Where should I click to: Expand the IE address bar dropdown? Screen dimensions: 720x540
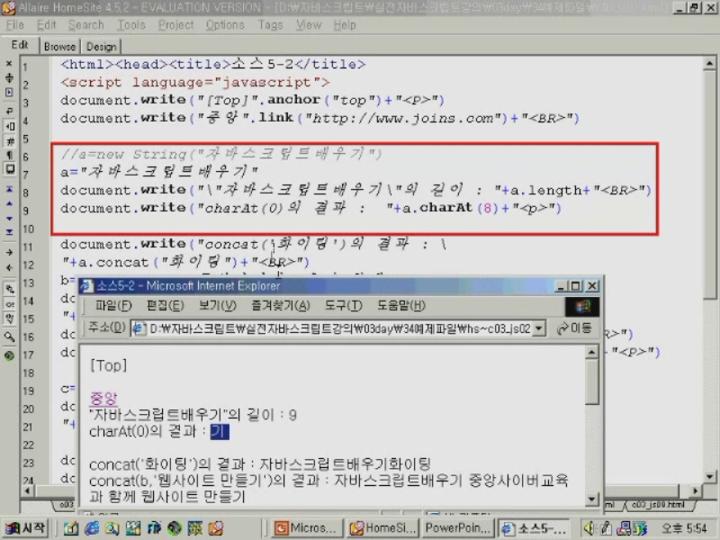539,329
